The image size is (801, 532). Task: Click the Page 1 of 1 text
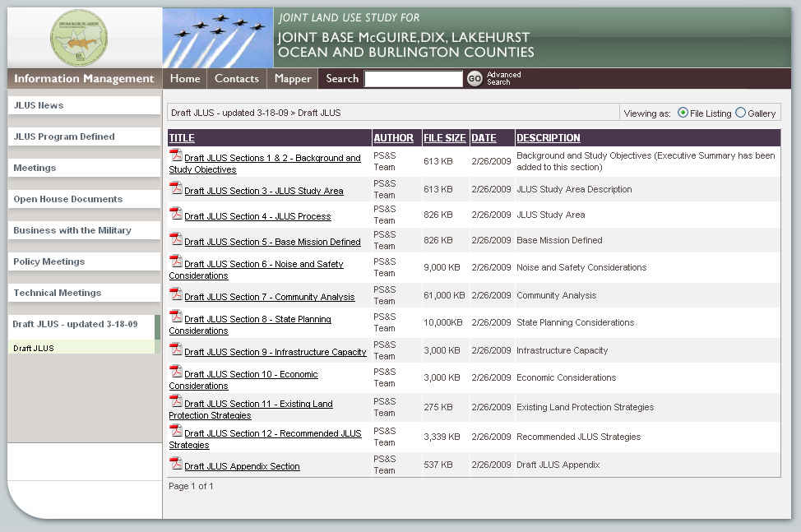coord(191,486)
